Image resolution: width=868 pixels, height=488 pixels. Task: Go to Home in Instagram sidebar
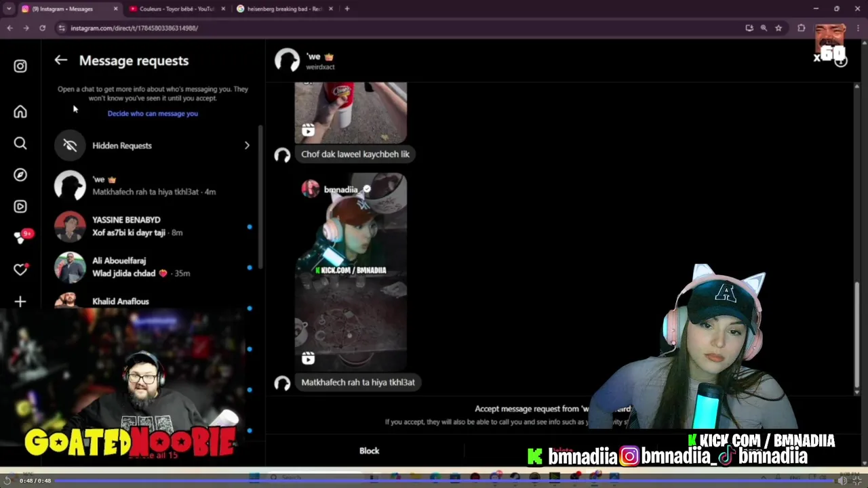[x=20, y=112]
